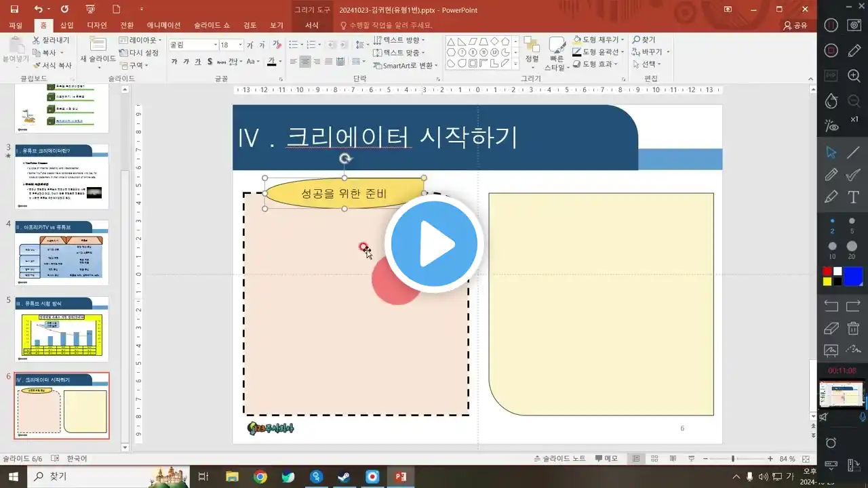The image size is (868, 488).
Task: Open the 도형 효과 shape effects menu
Action: [x=595, y=64]
